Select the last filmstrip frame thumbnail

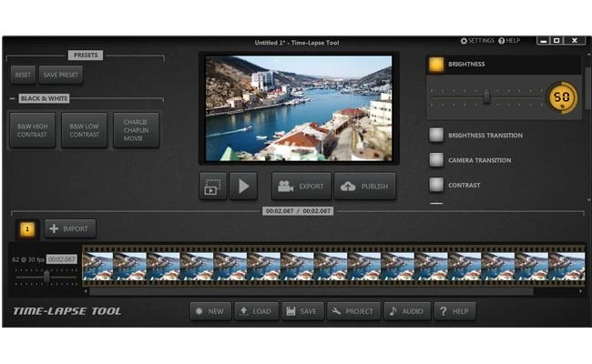[x=566, y=266]
